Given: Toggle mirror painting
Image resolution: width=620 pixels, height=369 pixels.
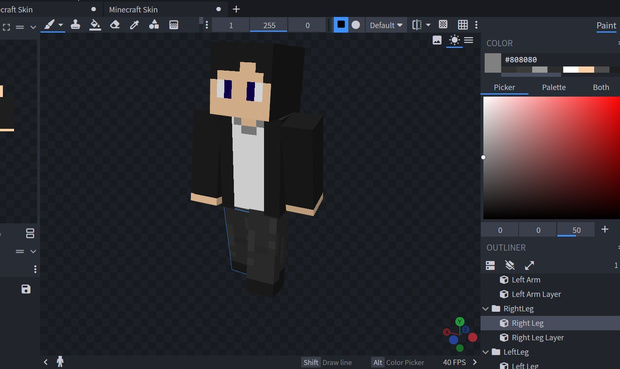Looking at the screenshot, I should click(416, 25).
